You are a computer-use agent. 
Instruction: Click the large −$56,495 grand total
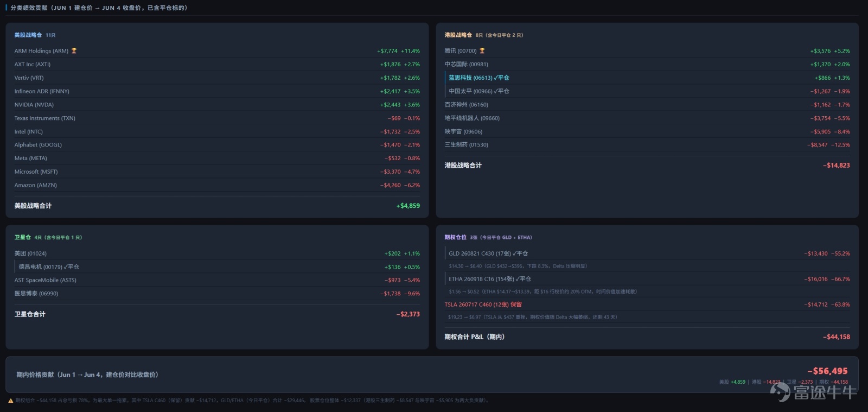point(827,371)
